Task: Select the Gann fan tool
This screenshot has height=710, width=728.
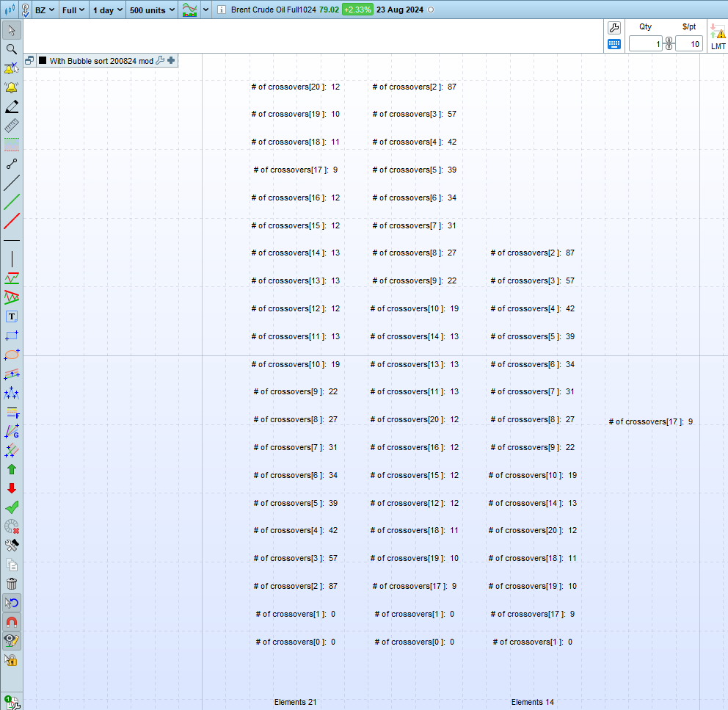Action: pos(12,431)
